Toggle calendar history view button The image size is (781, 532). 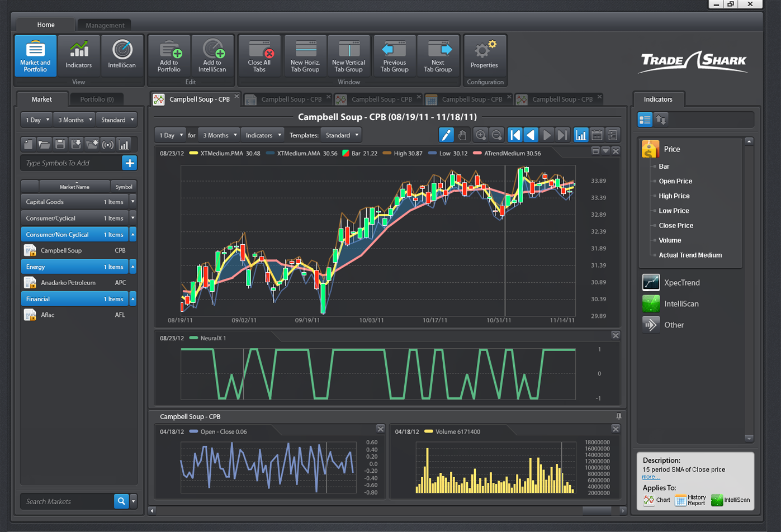pos(597,135)
